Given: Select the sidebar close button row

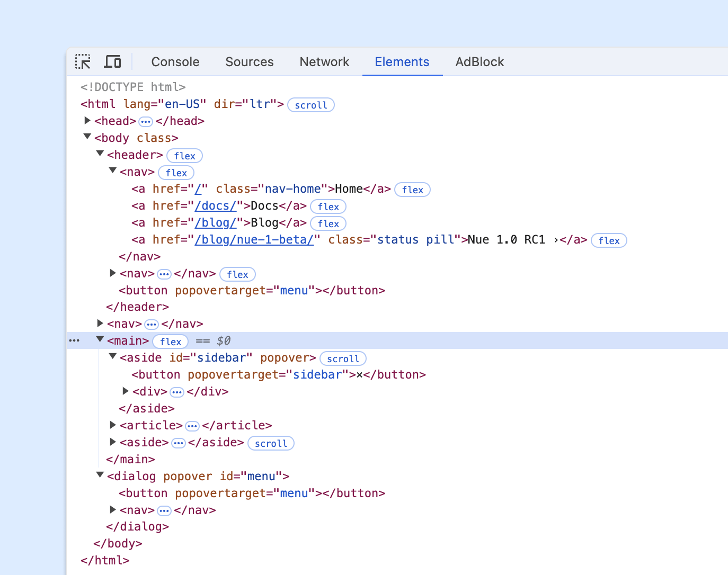Looking at the screenshot, I should 279,374.
